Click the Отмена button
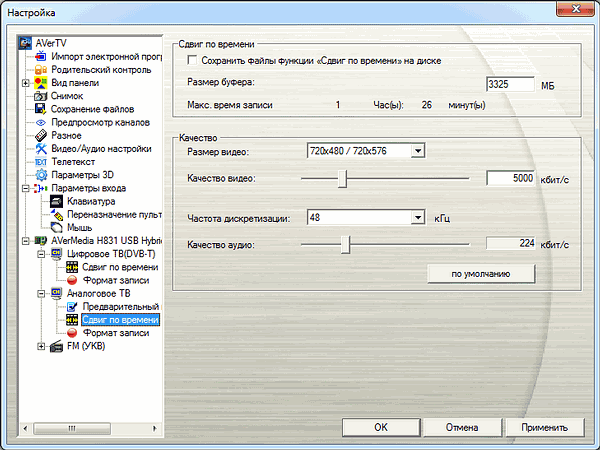600x450 pixels. tap(462, 427)
